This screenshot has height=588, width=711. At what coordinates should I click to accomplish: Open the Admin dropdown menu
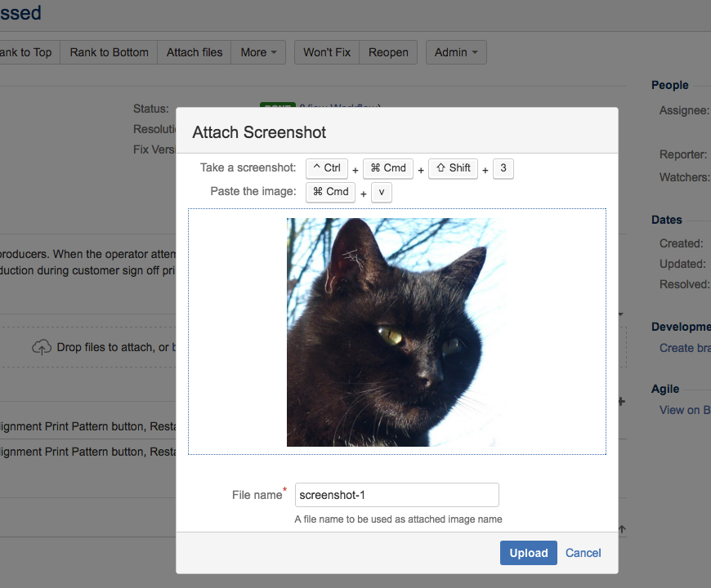point(456,52)
